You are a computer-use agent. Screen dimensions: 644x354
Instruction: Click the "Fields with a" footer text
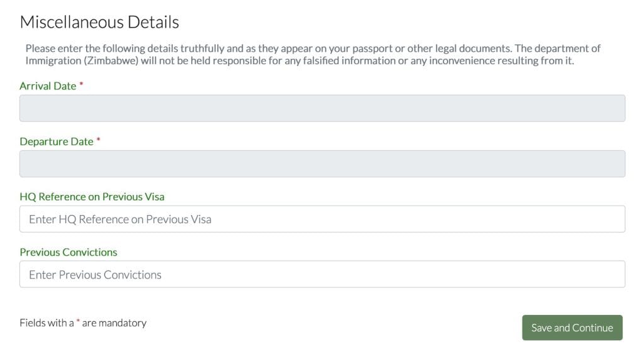(x=47, y=323)
